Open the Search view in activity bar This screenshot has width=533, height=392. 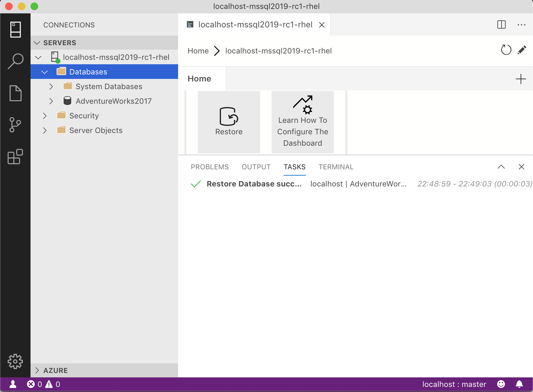(15, 61)
